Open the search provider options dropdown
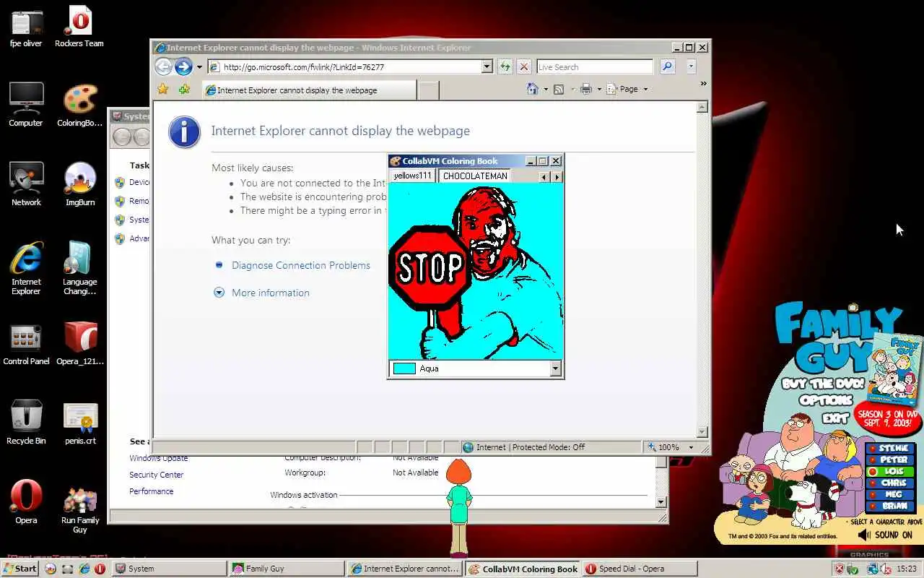This screenshot has height=578, width=924. [691, 67]
